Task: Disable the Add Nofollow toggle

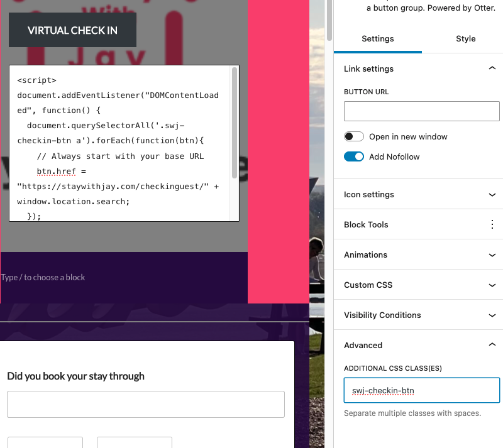Action: pos(354,156)
